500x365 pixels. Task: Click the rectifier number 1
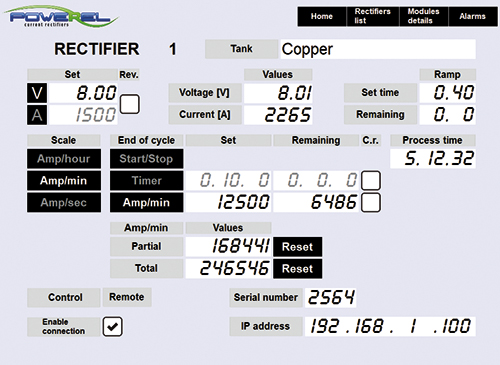[x=173, y=49]
